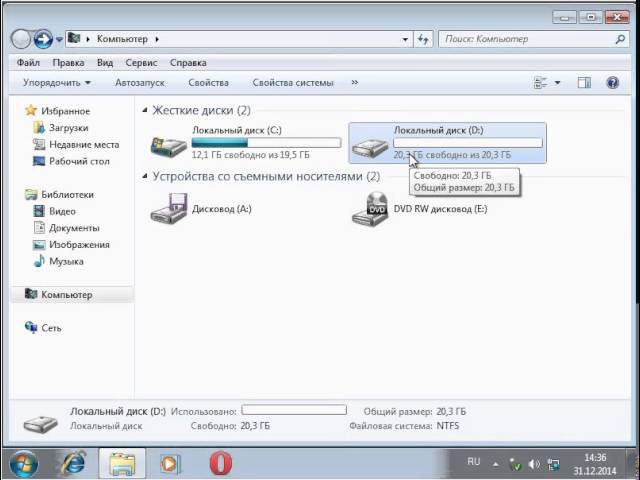The height and width of the screenshot is (480, 640).
Task: Open the Вид menu
Action: (105, 63)
